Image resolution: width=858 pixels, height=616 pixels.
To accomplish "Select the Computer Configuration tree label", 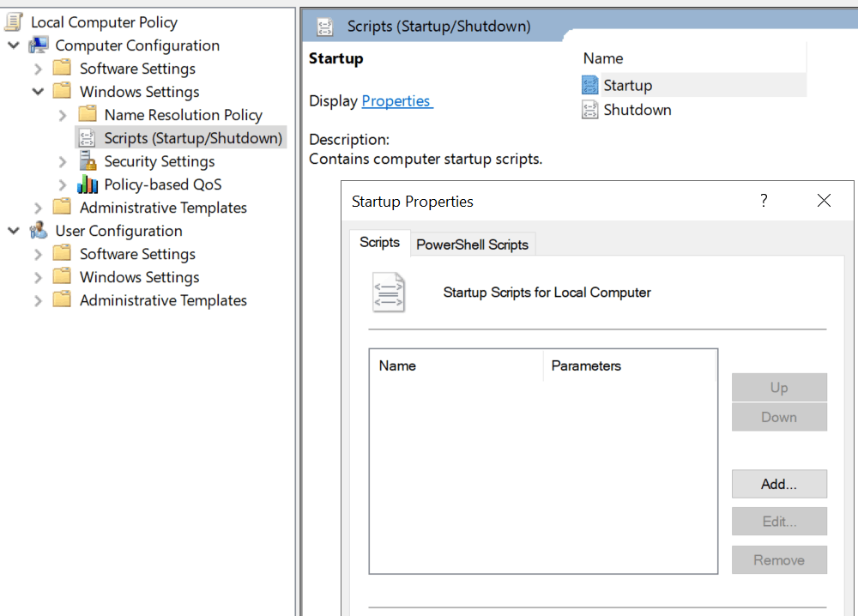I will point(137,45).
